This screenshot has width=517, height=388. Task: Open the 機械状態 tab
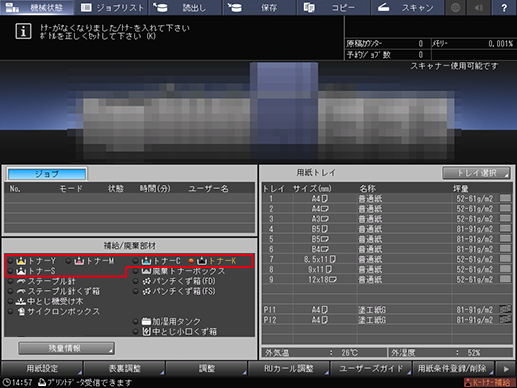point(37,7)
